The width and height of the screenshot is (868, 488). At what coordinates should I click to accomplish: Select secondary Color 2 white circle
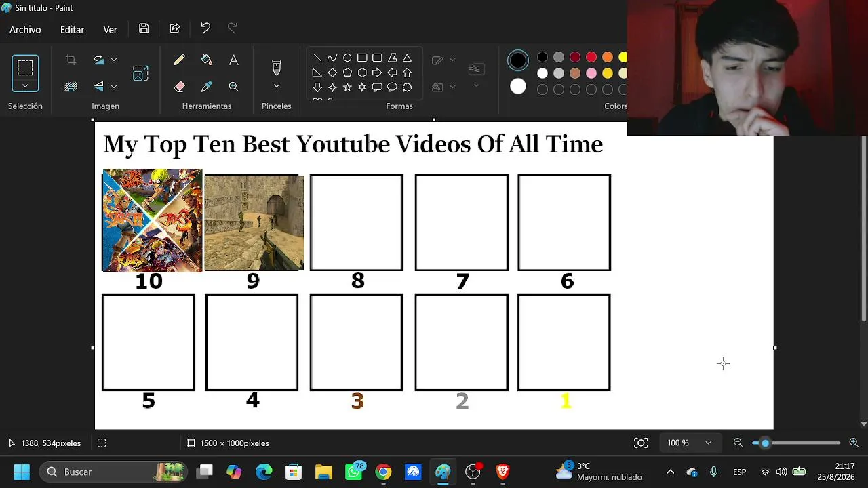coord(518,87)
